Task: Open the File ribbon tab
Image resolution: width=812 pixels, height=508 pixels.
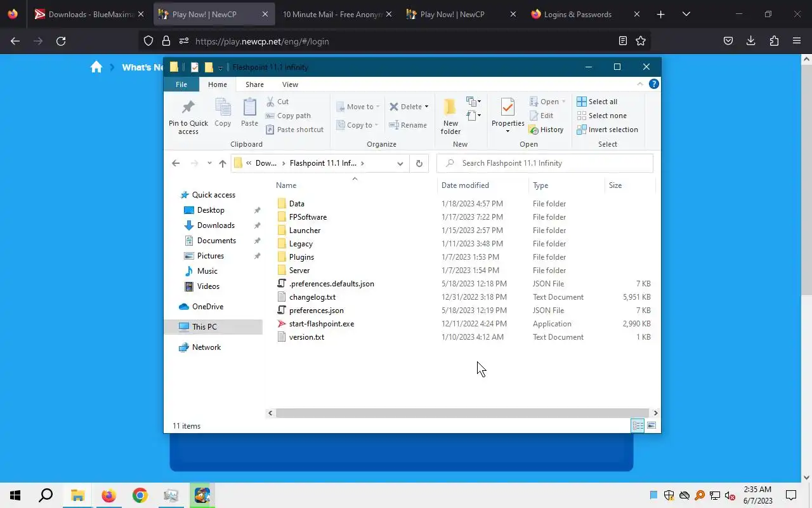Action: pyautogui.click(x=181, y=84)
